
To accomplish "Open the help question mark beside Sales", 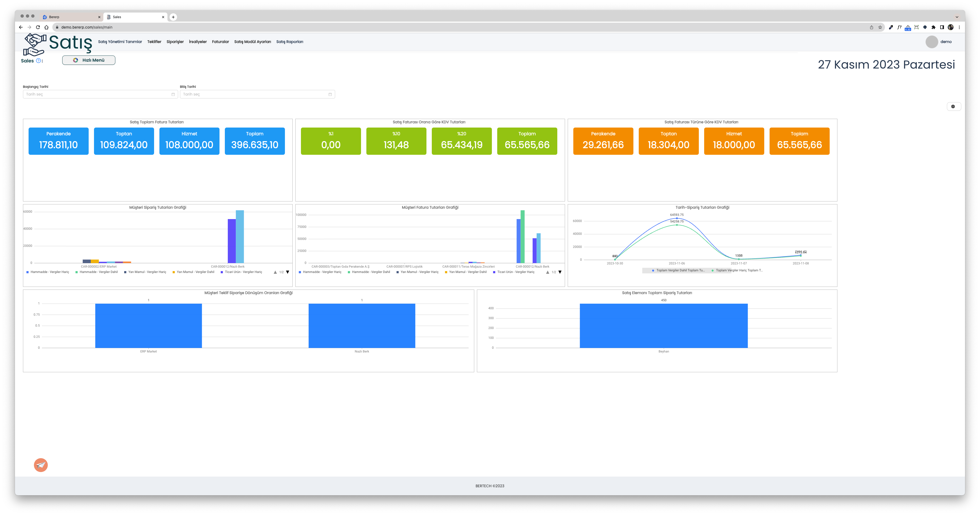I will (x=38, y=61).
